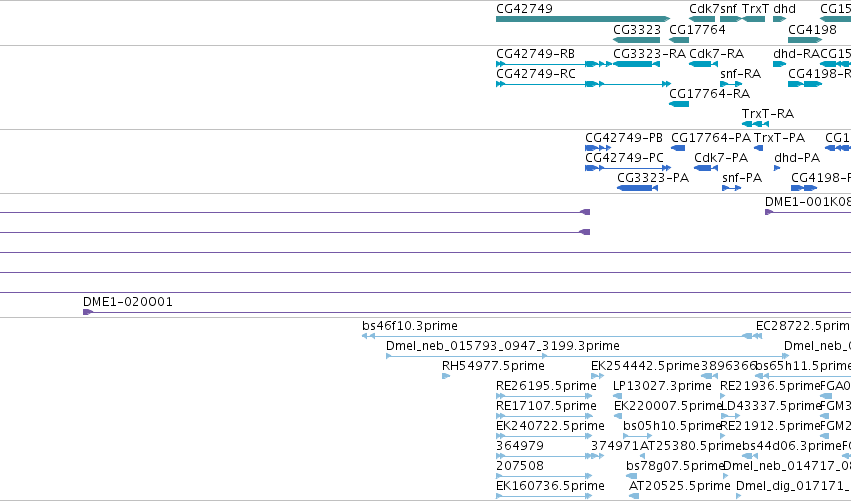Select the CG3323-PA protein label

pyautogui.click(x=653, y=178)
